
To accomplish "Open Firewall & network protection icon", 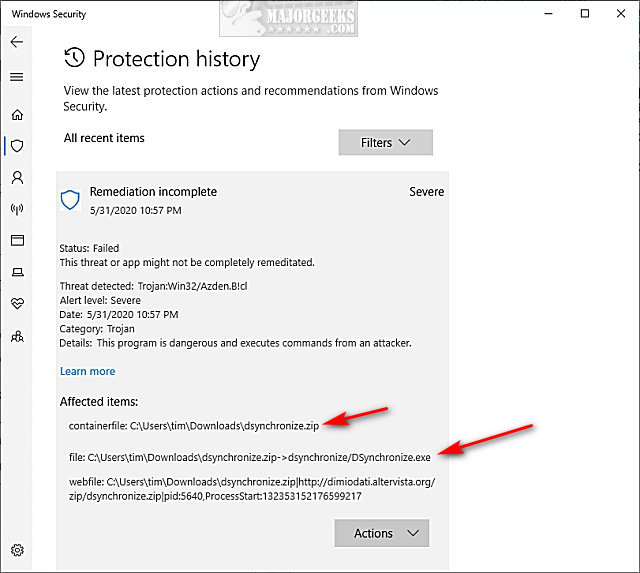I will [x=16, y=210].
